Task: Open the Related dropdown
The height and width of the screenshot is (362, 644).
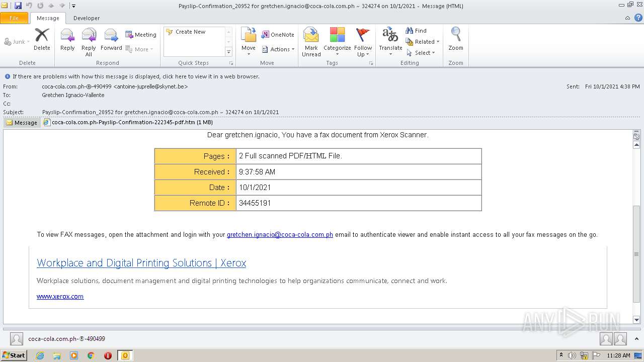Action: tap(423, 42)
